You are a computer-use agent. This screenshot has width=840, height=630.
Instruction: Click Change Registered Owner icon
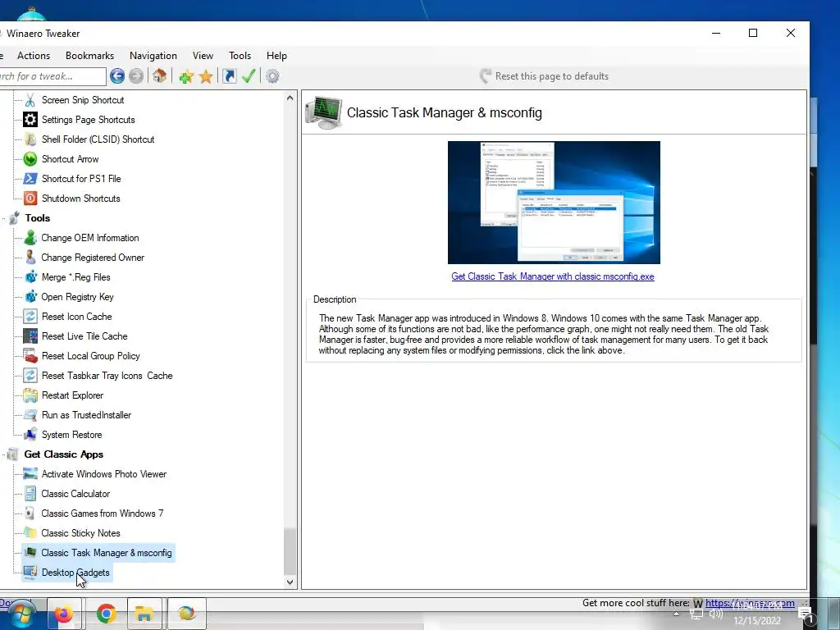coord(30,258)
